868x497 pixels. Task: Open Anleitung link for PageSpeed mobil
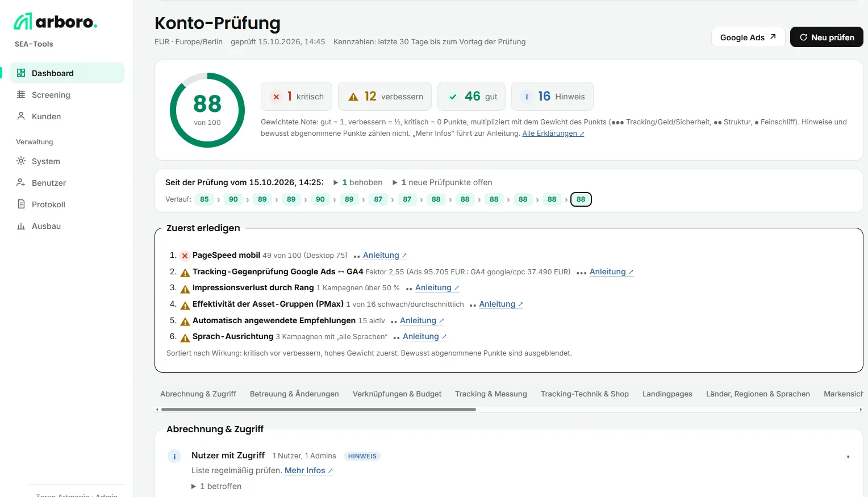(385, 256)
